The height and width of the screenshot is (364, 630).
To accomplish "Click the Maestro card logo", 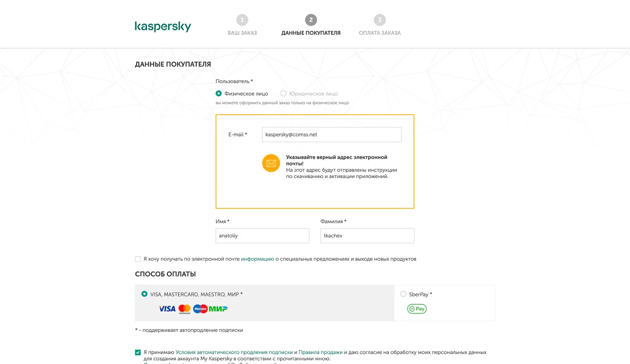I will (x=200, y=309).
